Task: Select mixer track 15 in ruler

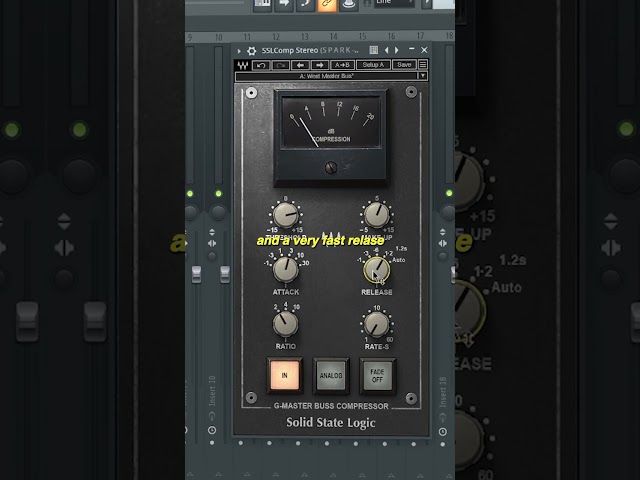Action: 362,37
